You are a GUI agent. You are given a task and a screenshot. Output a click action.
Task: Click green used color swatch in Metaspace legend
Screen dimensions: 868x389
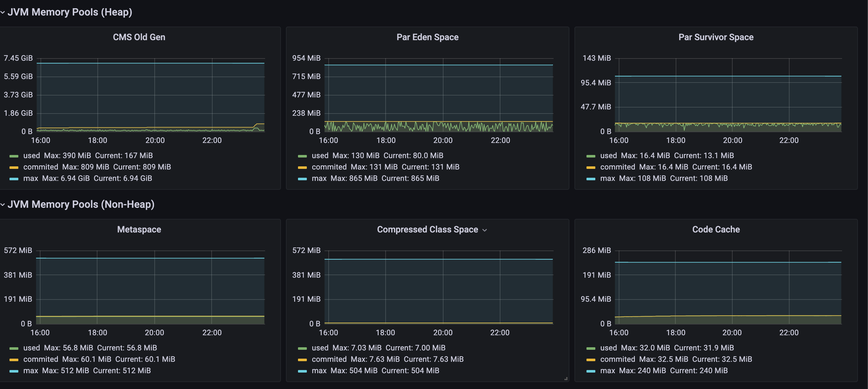[x=14, y=348]
